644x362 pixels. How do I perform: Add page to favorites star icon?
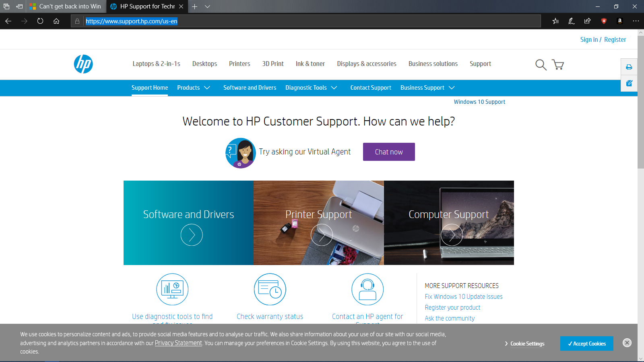[x=555, y=21]
